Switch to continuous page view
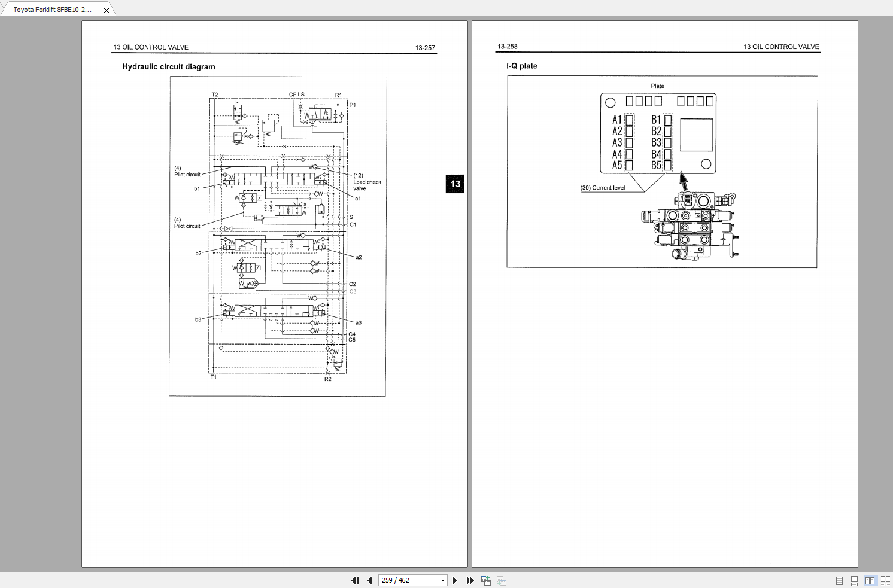This screenshot has height=588, width=893. 854,581
